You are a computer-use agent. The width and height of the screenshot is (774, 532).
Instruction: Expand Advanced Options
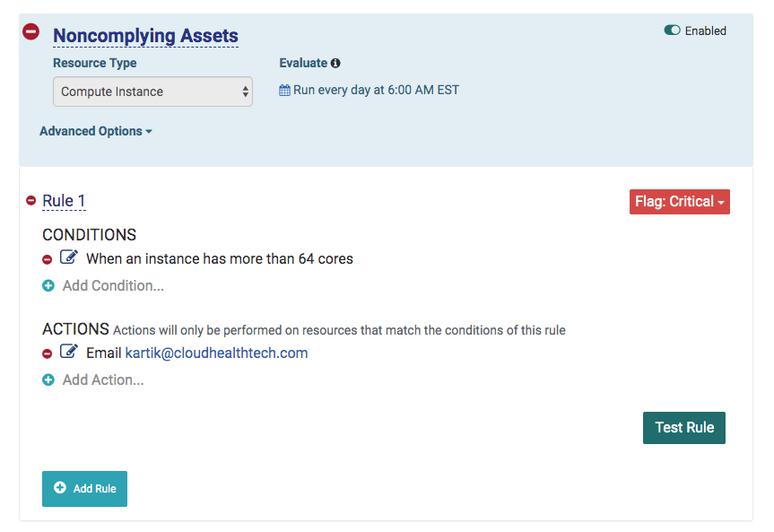click(x=96, y=131)
